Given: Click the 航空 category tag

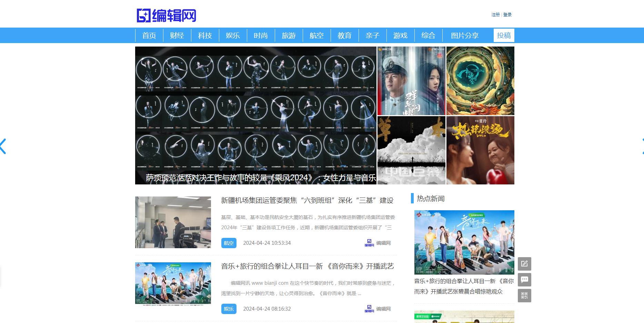Looking at the screenshot, I should (x=229, y=243).
